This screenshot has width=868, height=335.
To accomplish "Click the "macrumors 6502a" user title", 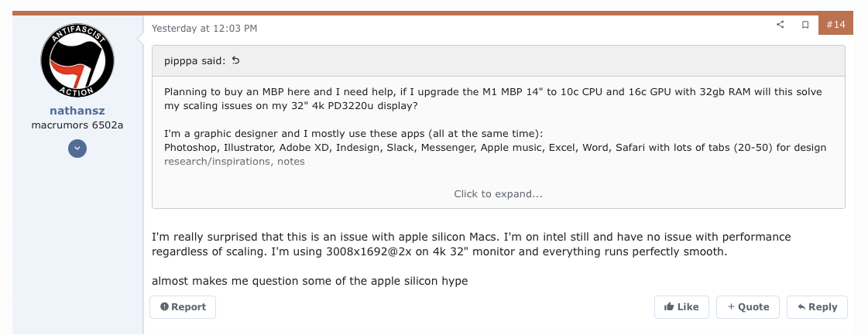I will coord(77,125).
